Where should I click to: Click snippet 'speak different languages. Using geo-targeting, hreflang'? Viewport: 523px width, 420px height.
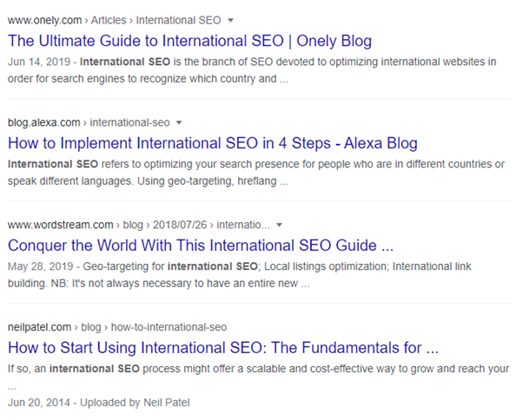coord(142,181)
